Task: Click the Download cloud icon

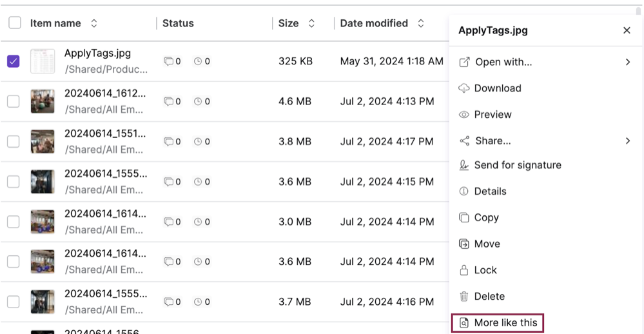Action: pos(463,88)
